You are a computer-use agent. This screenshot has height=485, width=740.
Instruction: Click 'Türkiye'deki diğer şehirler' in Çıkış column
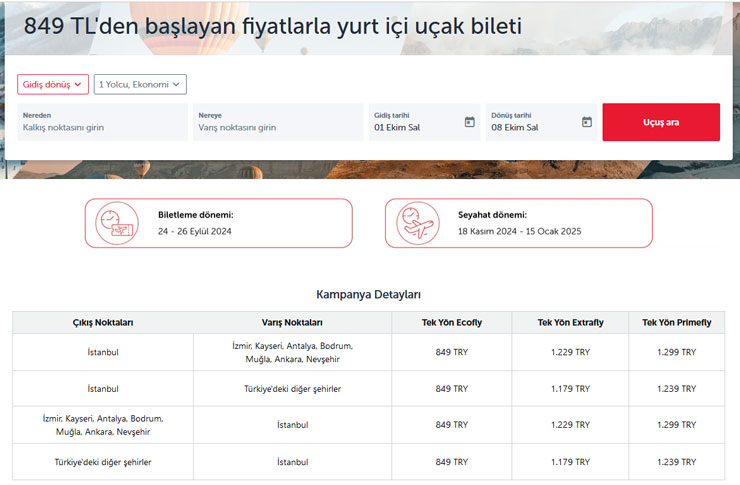(103, 462)
